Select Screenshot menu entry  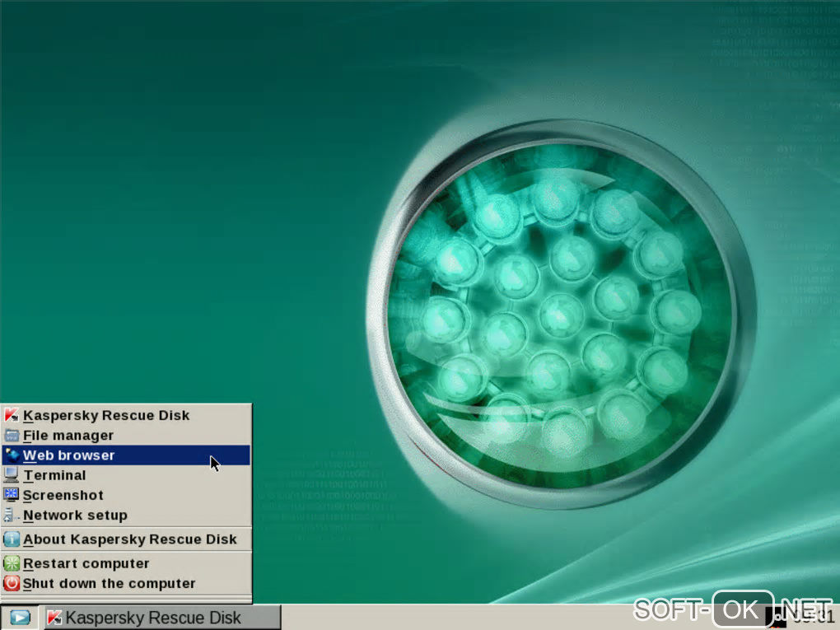coord(126,495)
